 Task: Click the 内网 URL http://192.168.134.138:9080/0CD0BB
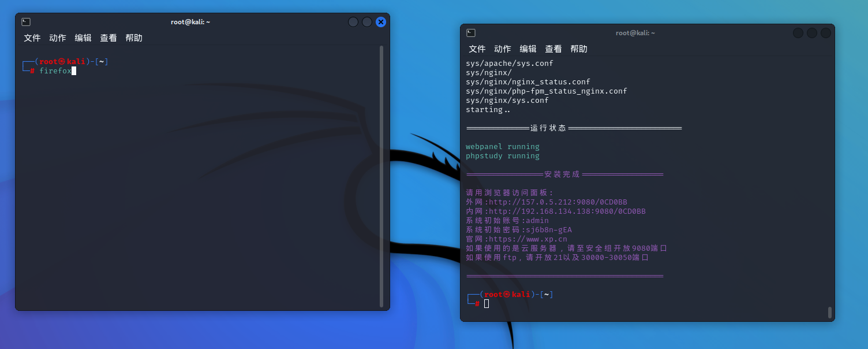(x=567, y=211)
